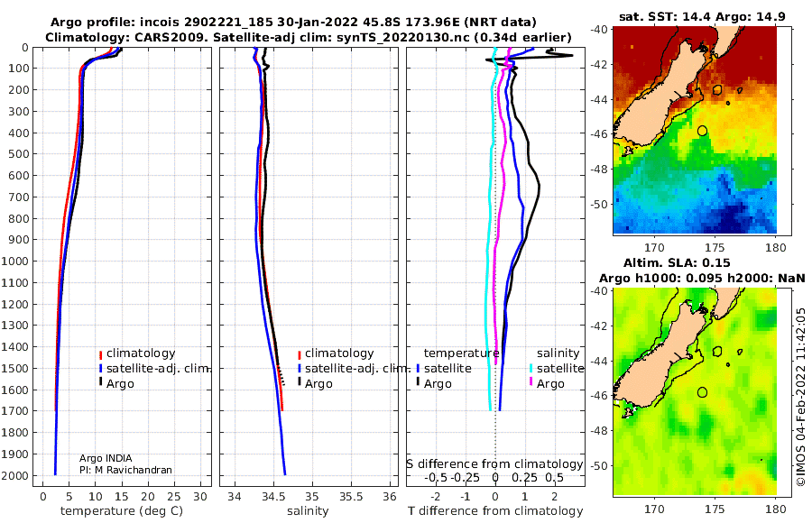Click the -50 latitude label on SST map

599,204
